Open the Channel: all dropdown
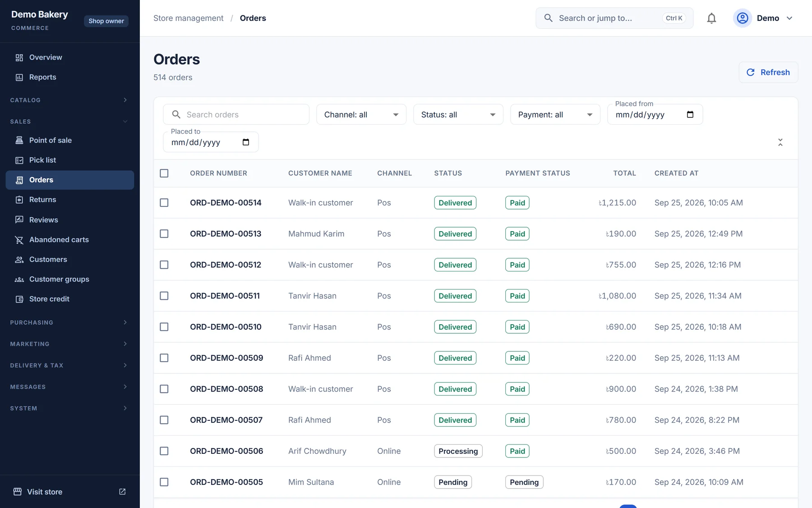This screenshot has height=508, width=812. click(x=361, y=115)
